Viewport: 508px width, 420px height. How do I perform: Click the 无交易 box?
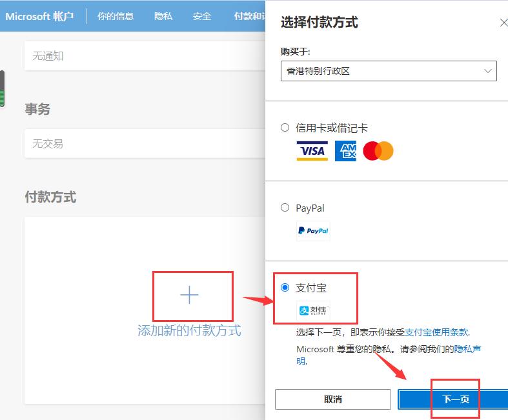(145, 143)
